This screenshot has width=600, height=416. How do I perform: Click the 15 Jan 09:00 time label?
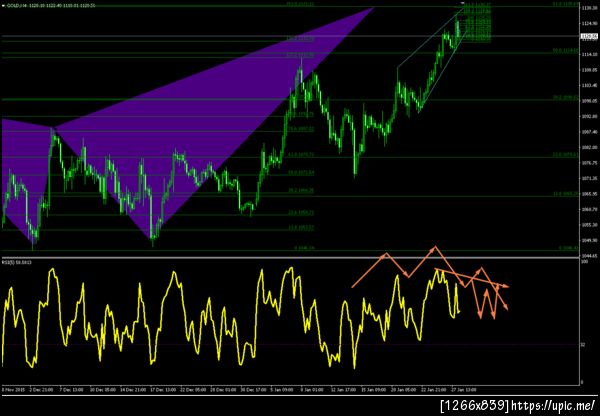click(373, 390)
